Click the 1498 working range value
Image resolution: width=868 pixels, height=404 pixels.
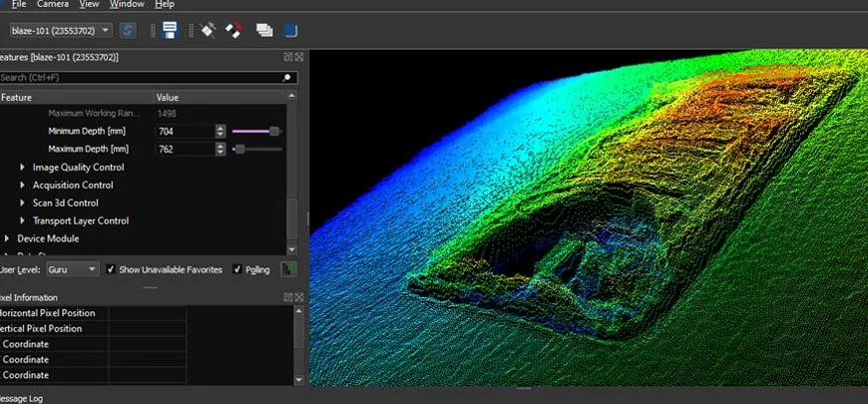coord(167,113)
